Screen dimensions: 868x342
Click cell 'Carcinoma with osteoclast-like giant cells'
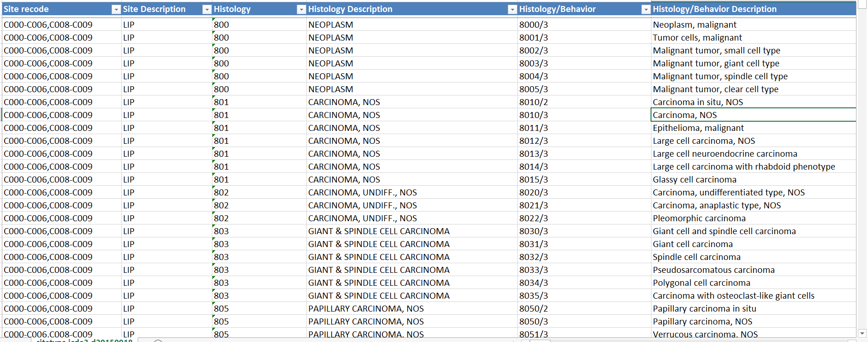click(x=753, y=295)
